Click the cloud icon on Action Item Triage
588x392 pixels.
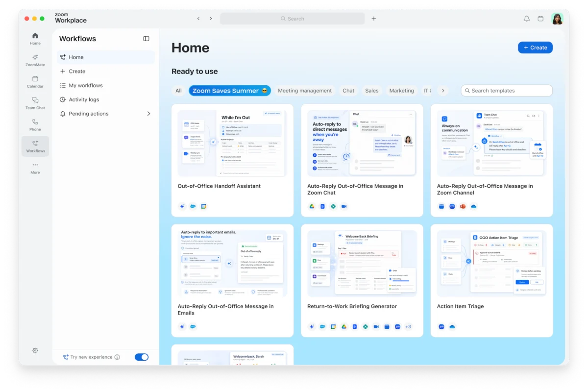452,327
